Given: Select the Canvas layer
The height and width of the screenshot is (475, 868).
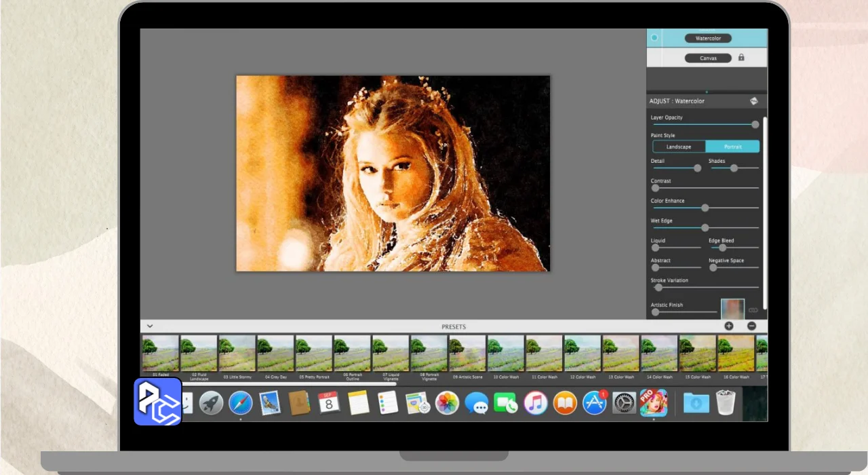Looking at the screenshot, I should pos(708,58).
